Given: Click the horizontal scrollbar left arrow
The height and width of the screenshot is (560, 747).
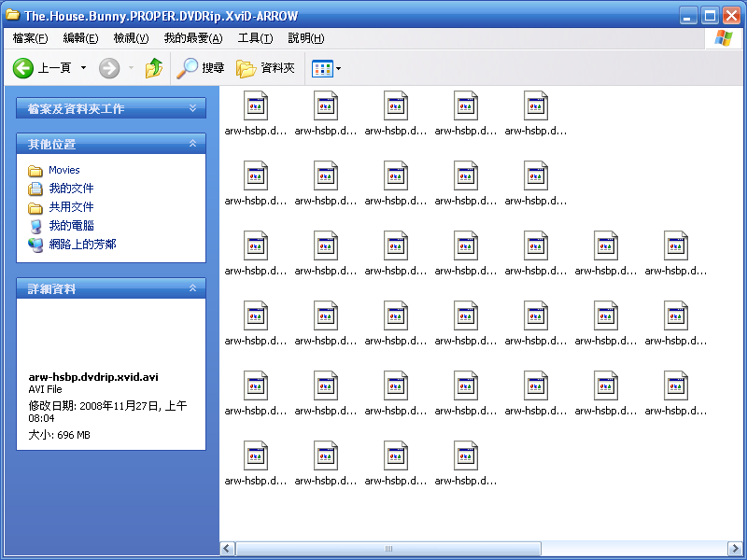Looking at the screenshot, I should click(x=227, y=548).
